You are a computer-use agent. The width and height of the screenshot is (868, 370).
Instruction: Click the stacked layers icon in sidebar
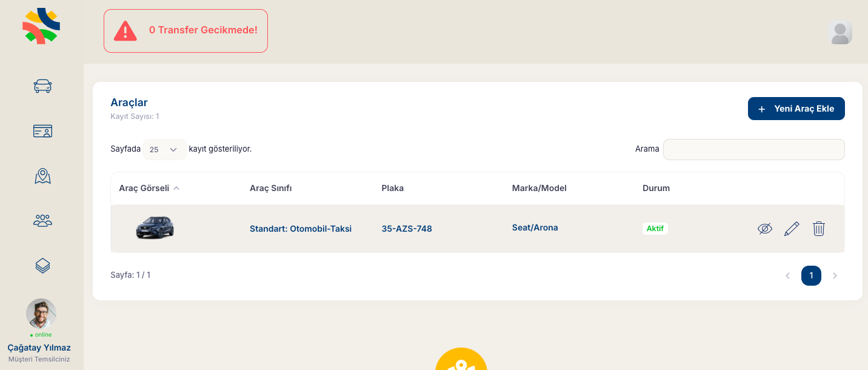point(42,265)
